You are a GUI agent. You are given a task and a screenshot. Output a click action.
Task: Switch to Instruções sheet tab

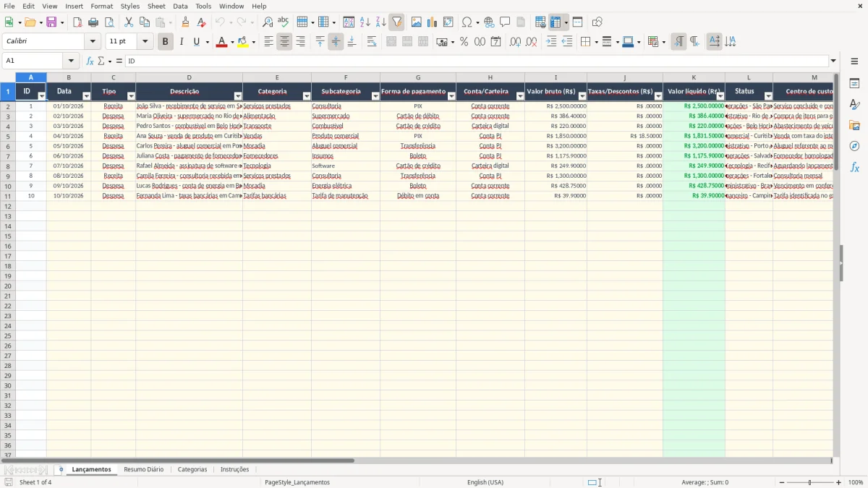[234, 469]
